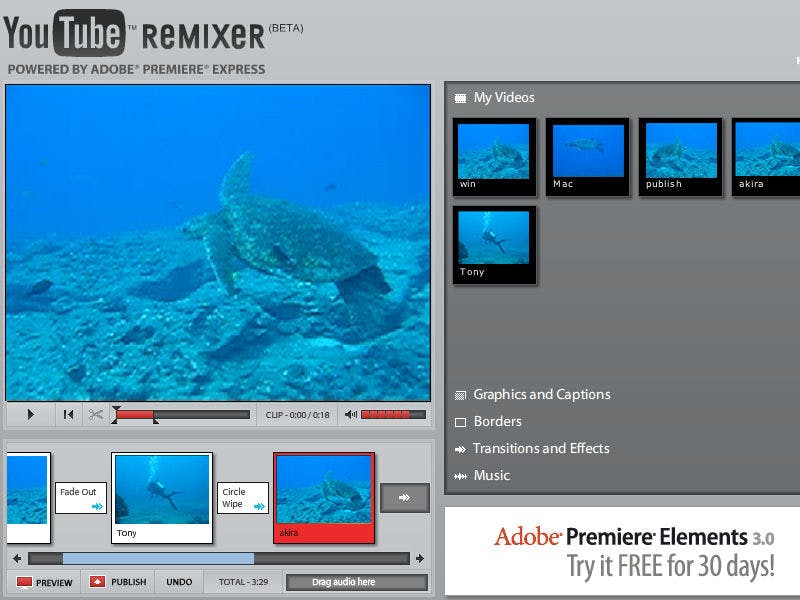
Task: Select the Circle Wipe transition in timeline
Action: coord(243,497)
